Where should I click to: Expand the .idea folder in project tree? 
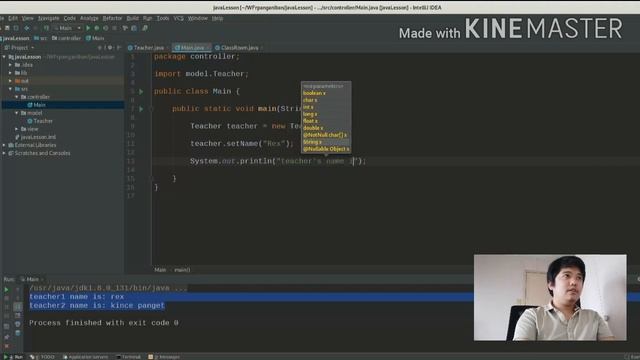coord(10,65)
